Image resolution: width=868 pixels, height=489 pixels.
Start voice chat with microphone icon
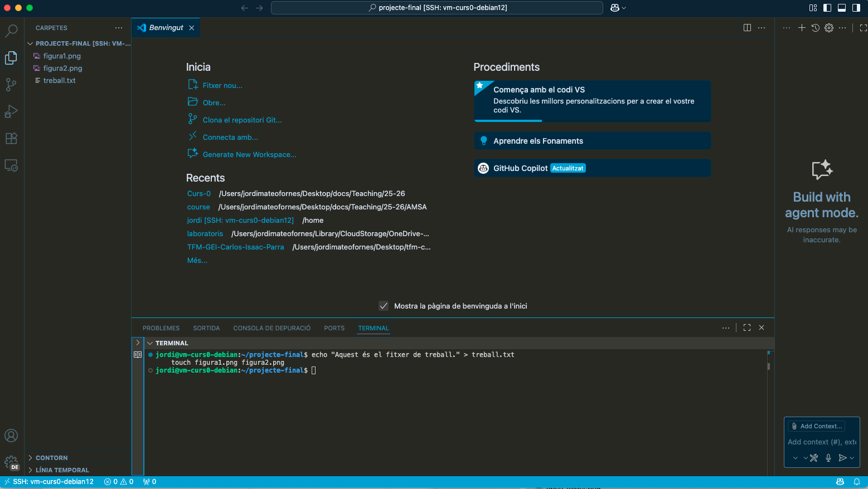coord(828,458)
